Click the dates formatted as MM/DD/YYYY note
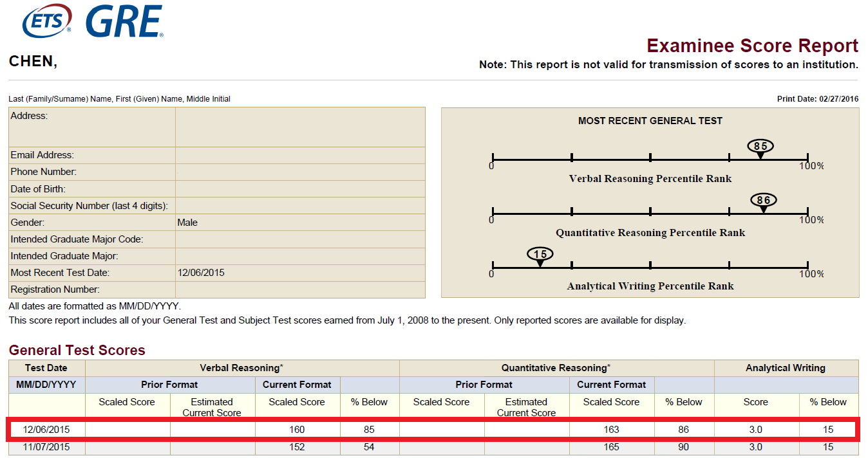Screen dimensions: 868x458 [95, 307]
